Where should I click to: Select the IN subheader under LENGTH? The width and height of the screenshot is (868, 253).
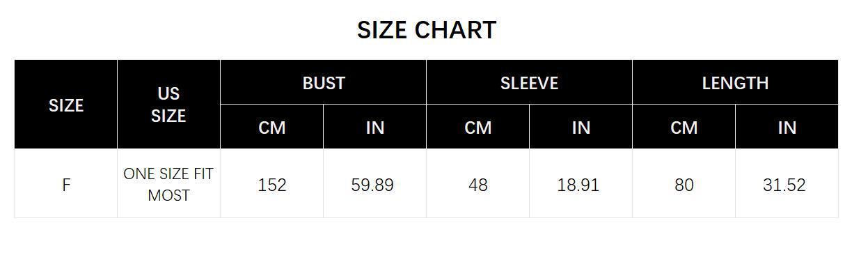pos(787,127)
